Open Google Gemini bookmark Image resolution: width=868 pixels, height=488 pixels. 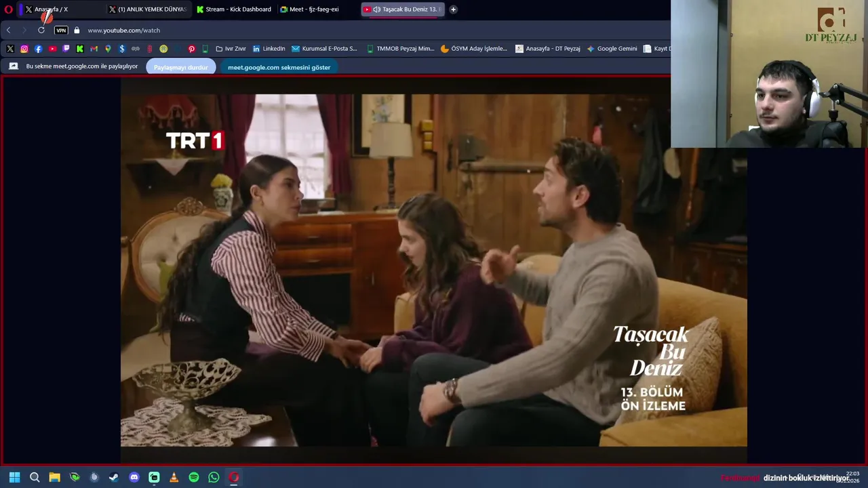coord(612,49)
